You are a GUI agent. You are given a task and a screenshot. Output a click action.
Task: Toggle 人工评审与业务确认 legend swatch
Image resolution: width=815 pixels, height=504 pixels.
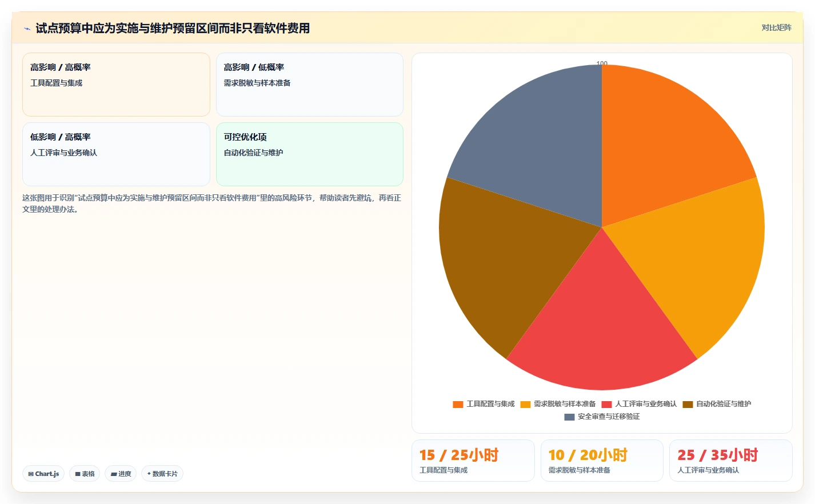coord(606,404)
